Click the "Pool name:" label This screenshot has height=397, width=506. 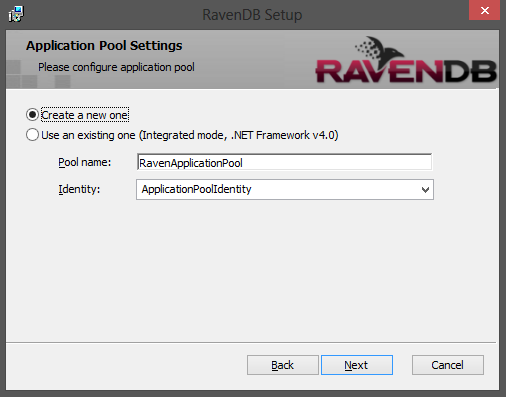click(x=85, y=162)
